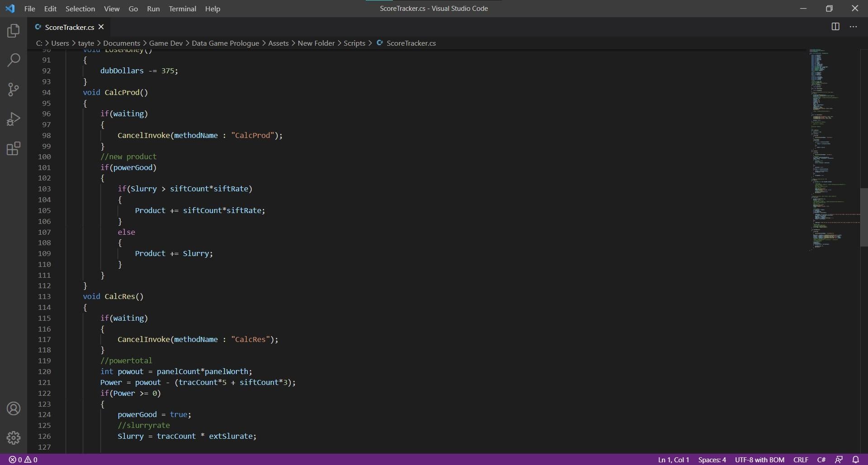Click 'dubDollars -= 375;' line
868x465 pixels.
[x=139, y=71]
